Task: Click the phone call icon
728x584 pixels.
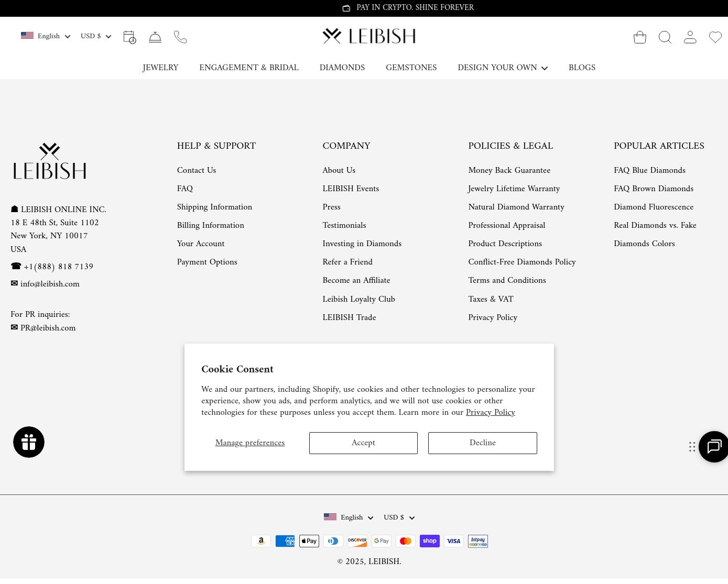Action: tap(180, 37)
